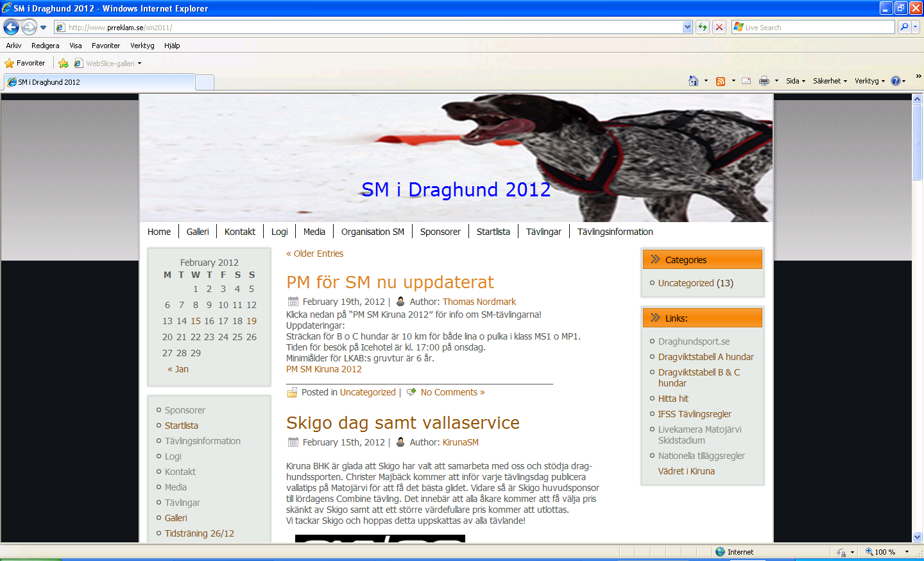Image resolution: width=924 pixels, height=561 pixels.
Task: Open the Arkiv menu
Action: tap(13, 46)
